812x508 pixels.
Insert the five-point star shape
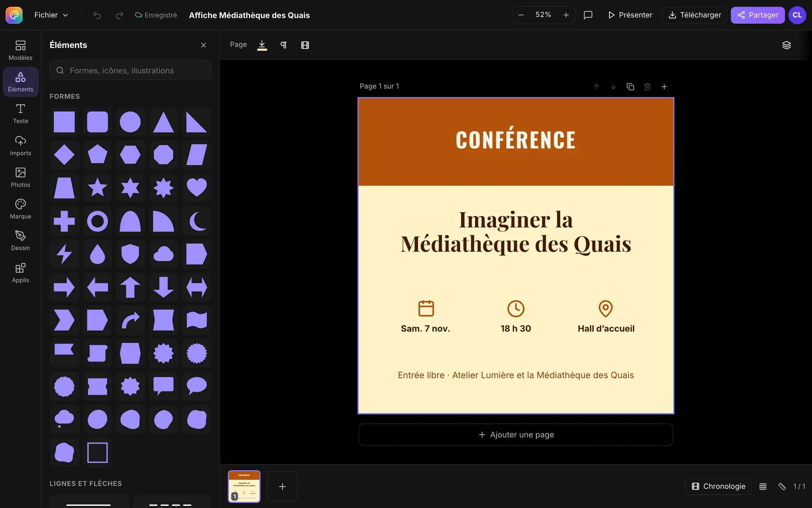coord(97,188)
